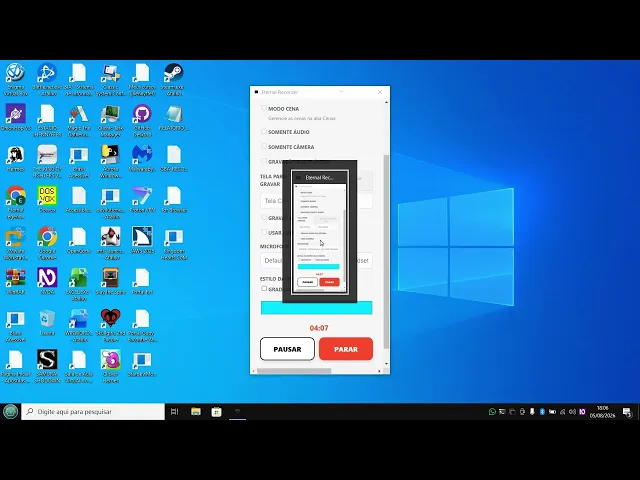Viewport: 640px width, 480px height.
Task: Open the Default microphone dropdown
Action: click(316, 260)
